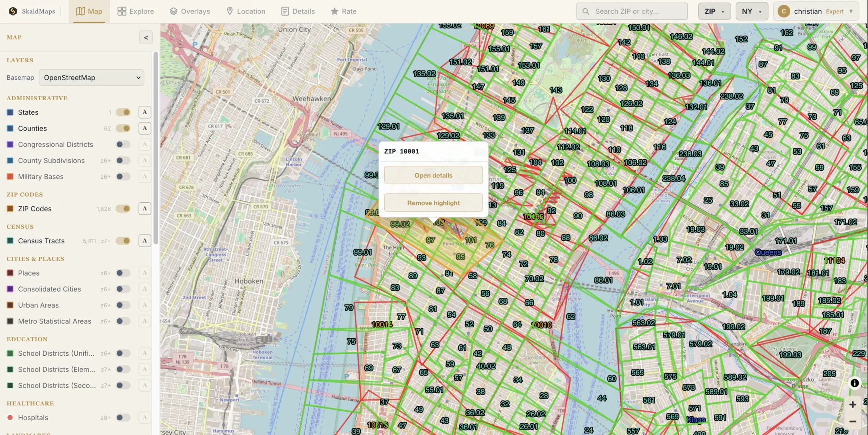
Task: Toggle labels for School Districts (Unified) layer
Action: click(145, 353)
